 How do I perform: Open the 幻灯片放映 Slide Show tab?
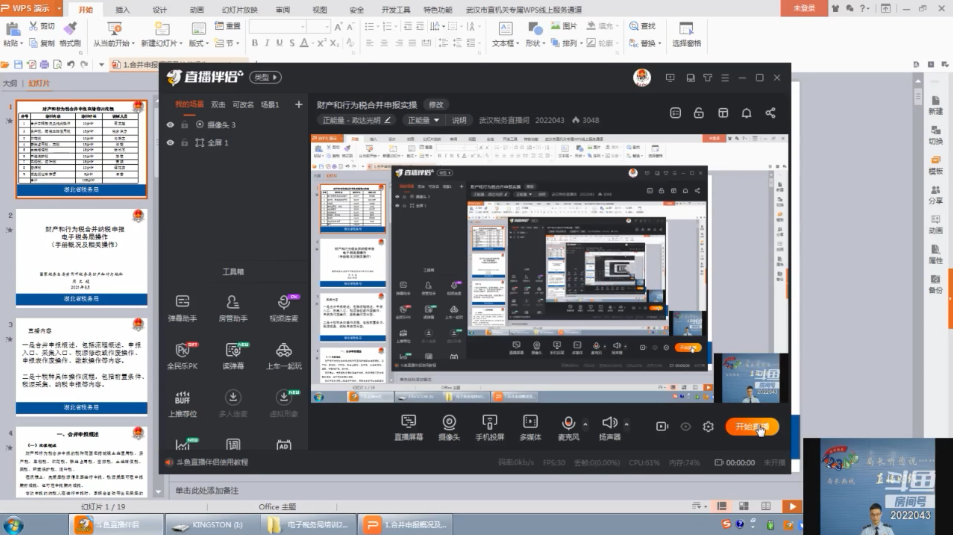[239, 10]
